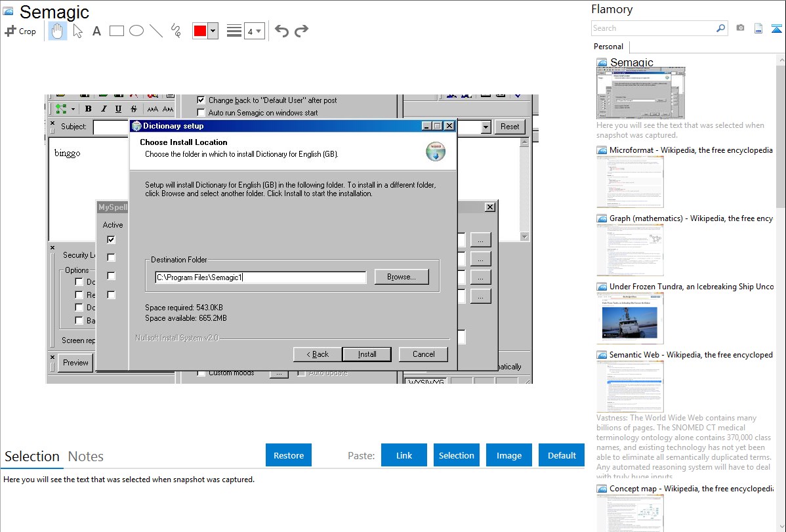Viewport: 786px width, 532px height.
Task: Click the Restore button
Action: 289,455
